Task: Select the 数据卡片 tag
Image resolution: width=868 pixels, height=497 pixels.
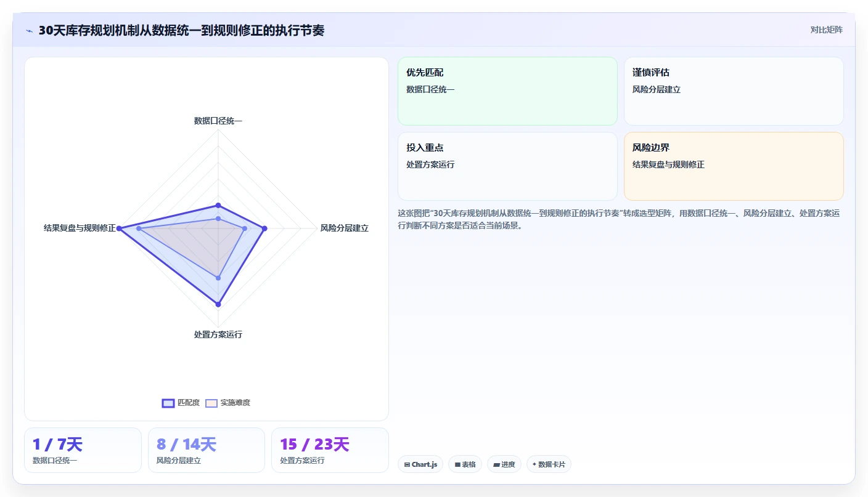Action: (549, 464)
